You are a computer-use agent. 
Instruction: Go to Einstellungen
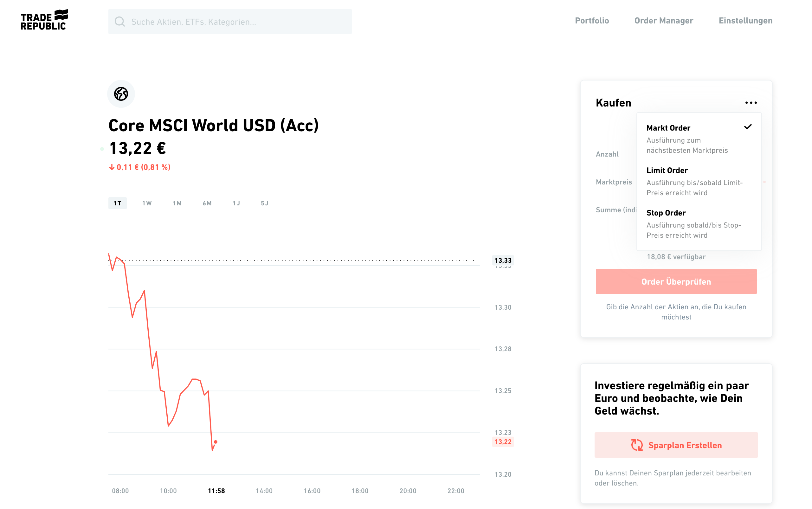(745, 21)
